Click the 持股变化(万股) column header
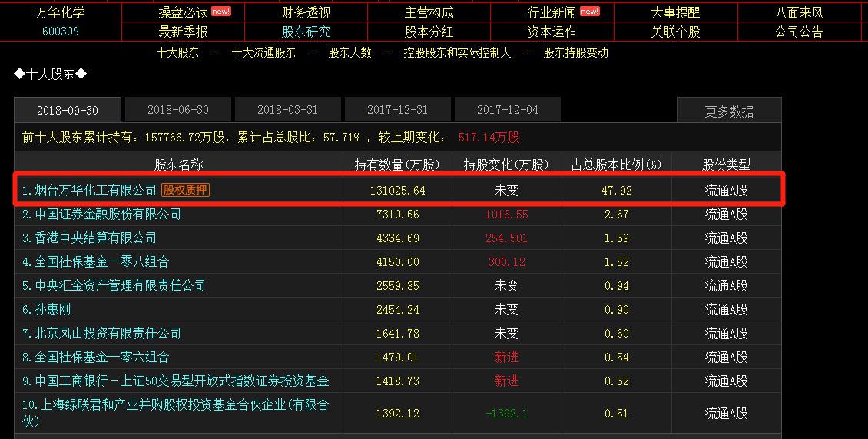Image resolution: width=868 pixels, height=439 pixels. (506, 165)
